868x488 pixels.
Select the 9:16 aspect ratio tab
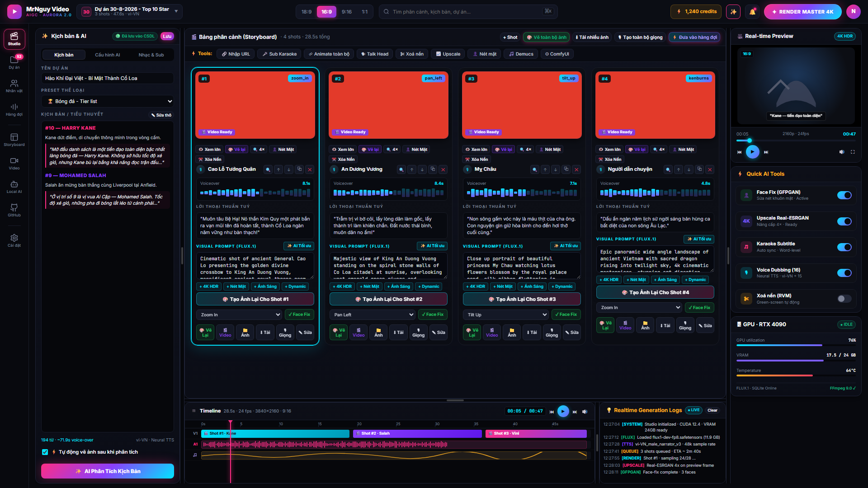[x=347, y=12]
